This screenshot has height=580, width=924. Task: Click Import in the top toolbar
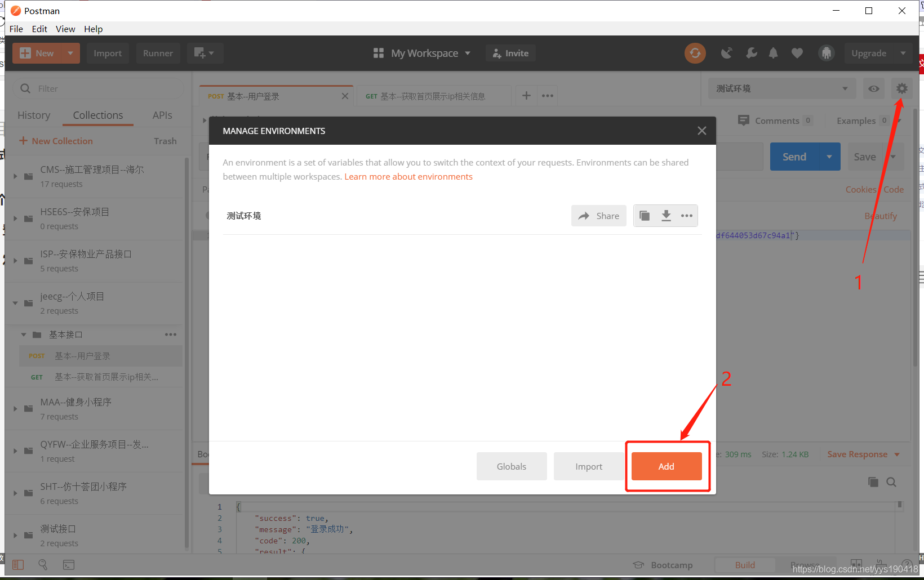click(108, 53)
